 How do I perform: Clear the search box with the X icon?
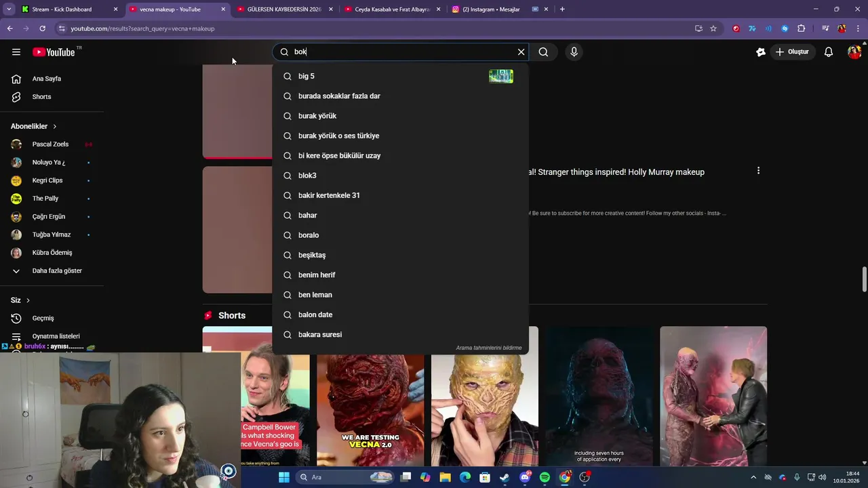[x=521, y=52]
